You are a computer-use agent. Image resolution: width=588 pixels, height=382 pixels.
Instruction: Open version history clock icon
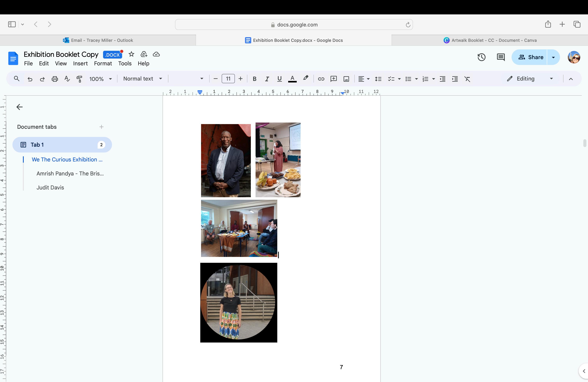(481, 57)
